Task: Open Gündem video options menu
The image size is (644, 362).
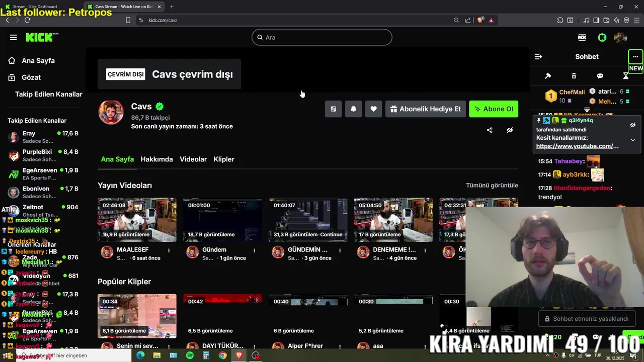Action: [254, 250]
